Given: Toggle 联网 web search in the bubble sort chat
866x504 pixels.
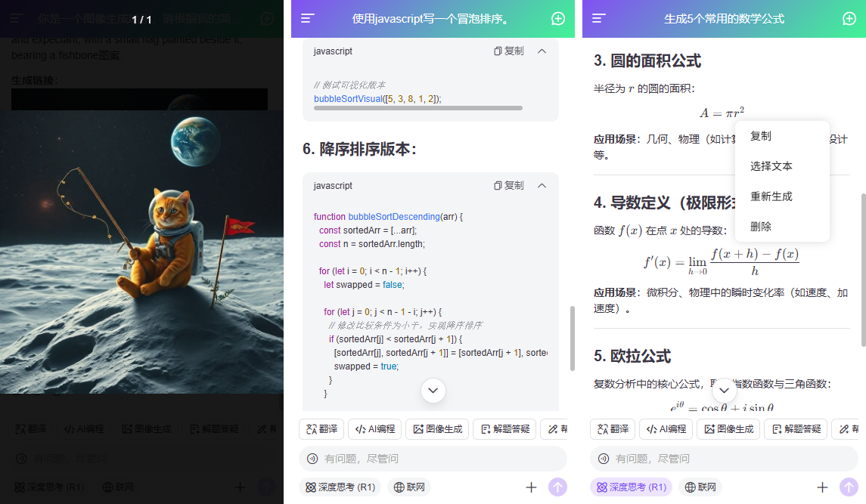Looking at the screenshot, I should [408, 487].
